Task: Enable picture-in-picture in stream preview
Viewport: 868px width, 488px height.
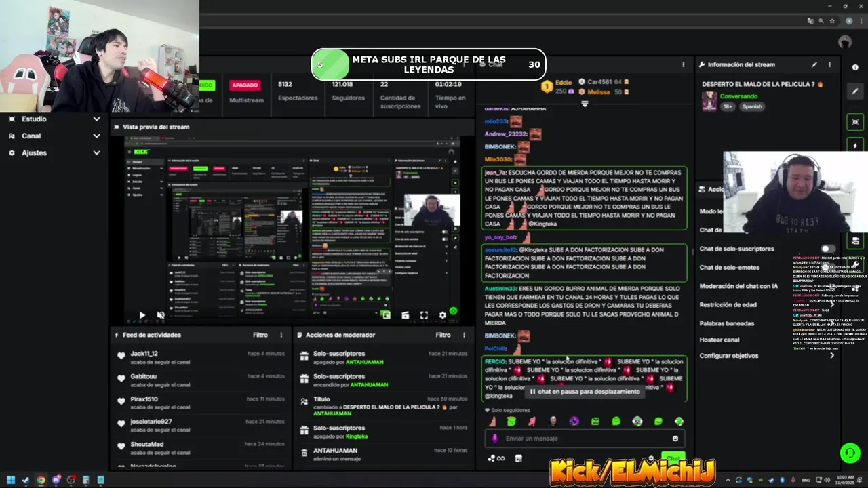Action: [x=386, y=315]
